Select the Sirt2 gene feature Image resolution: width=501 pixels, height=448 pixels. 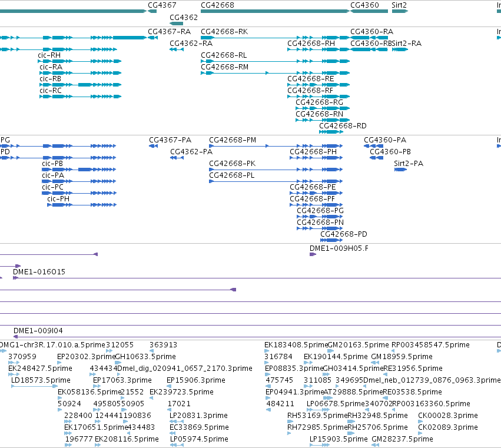(x=400, y=11)
